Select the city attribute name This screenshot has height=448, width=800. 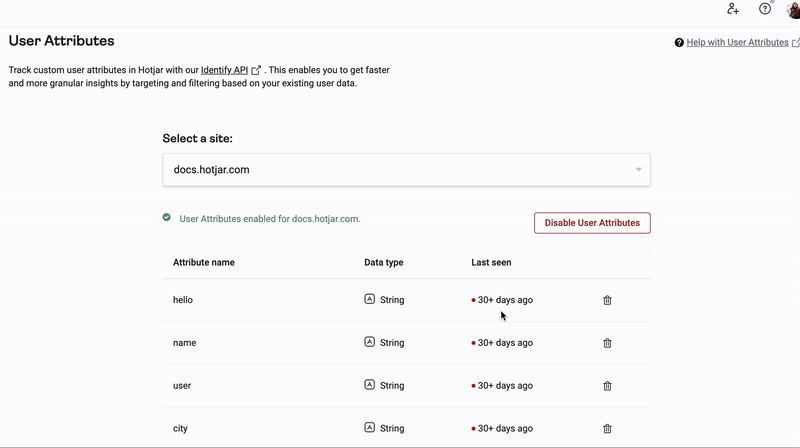180,429
